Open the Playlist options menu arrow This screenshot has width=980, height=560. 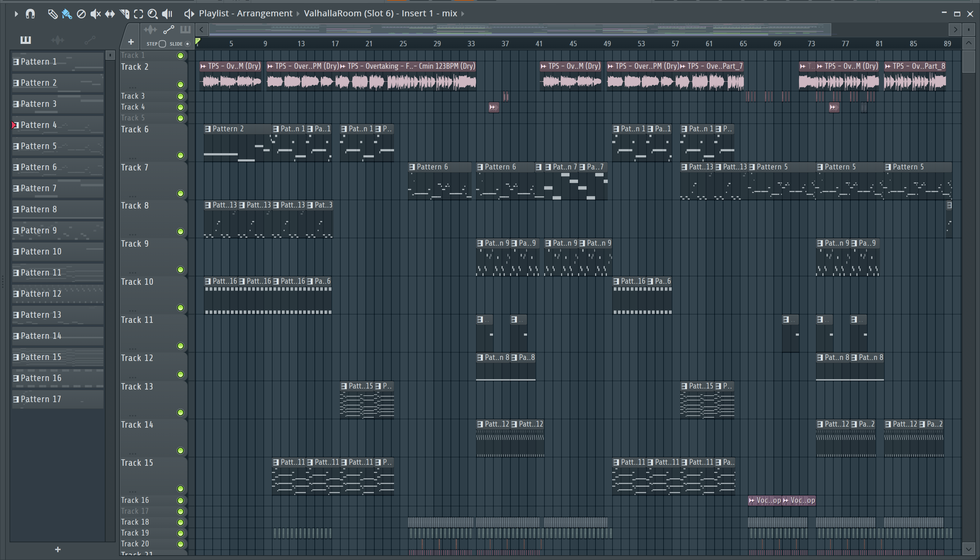16,14
